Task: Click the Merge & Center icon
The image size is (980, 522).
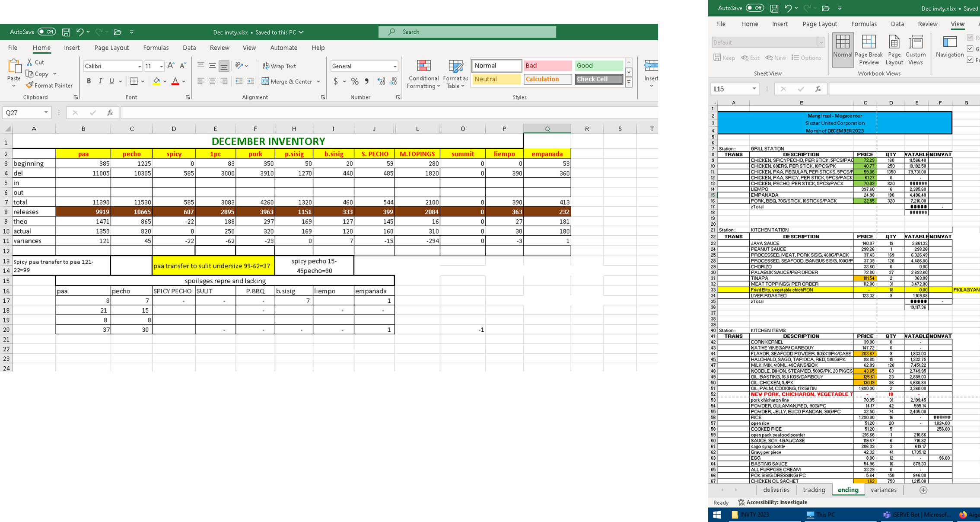Action: pos(265,81)
